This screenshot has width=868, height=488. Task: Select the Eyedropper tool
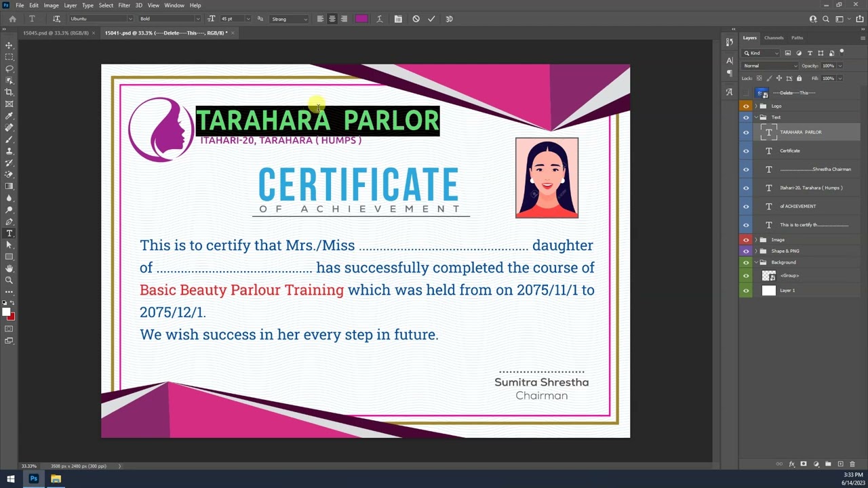pyautogui.click(x=9, y=116)
